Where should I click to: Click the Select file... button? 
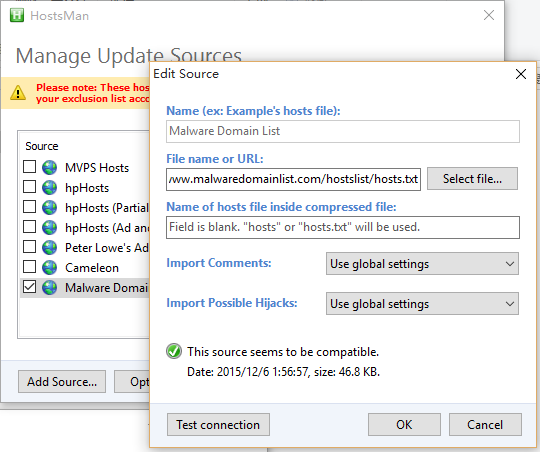click(x=472, y=179)
